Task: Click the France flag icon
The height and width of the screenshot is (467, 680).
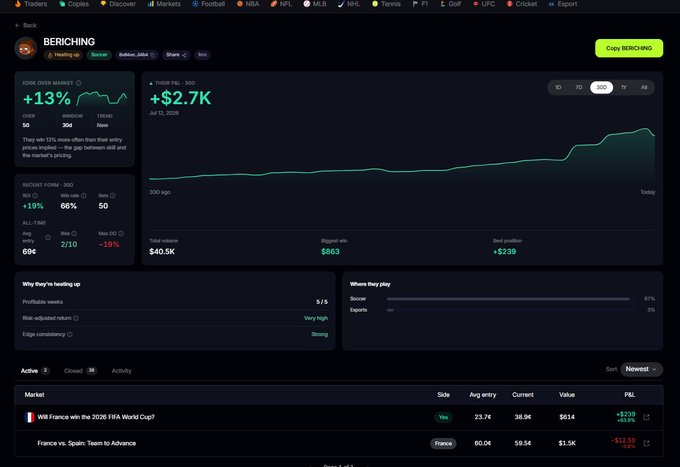Action: click(x=29, y=417)
